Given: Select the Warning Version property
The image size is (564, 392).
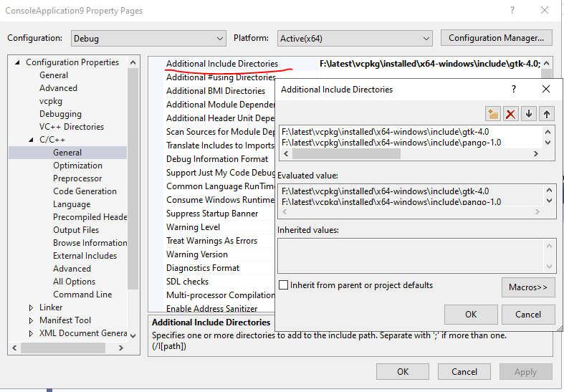Looking at the screenshot, I should [197, 254].
